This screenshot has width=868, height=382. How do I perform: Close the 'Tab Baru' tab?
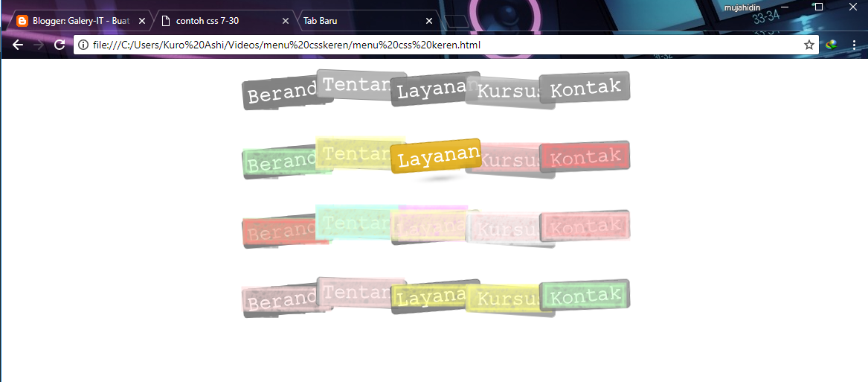pyautogui.click(x=428, y=21)
